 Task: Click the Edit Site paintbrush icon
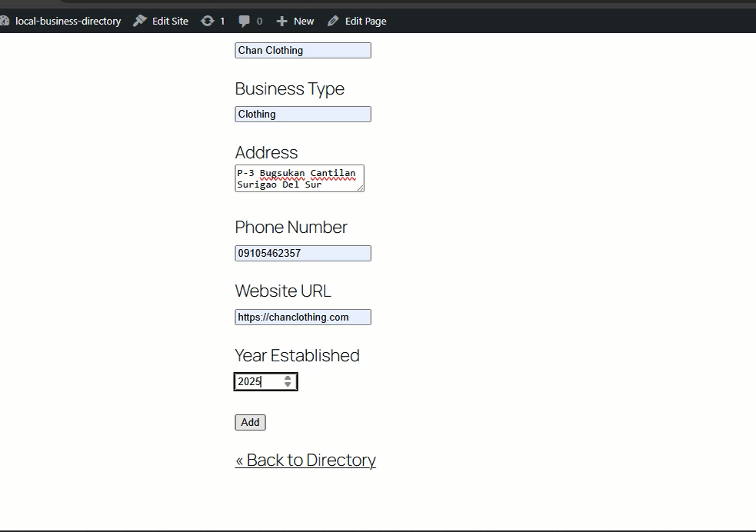[x=140, y=21]
